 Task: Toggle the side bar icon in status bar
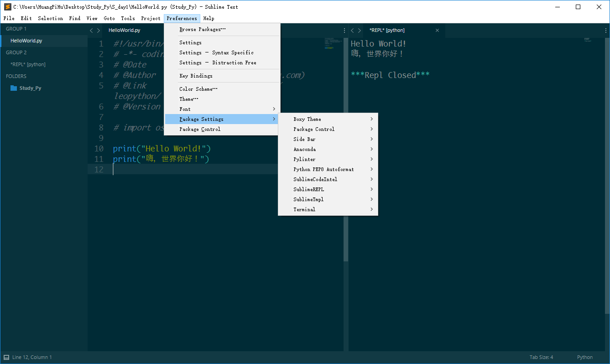pyautogui.click(x=6, y=357)
